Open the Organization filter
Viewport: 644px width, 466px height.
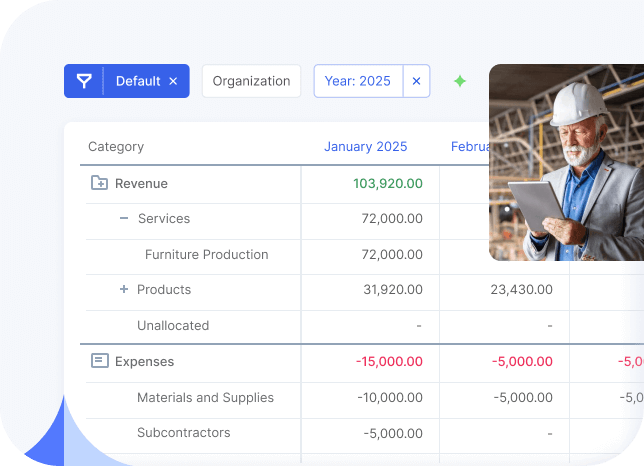(251, 82)
